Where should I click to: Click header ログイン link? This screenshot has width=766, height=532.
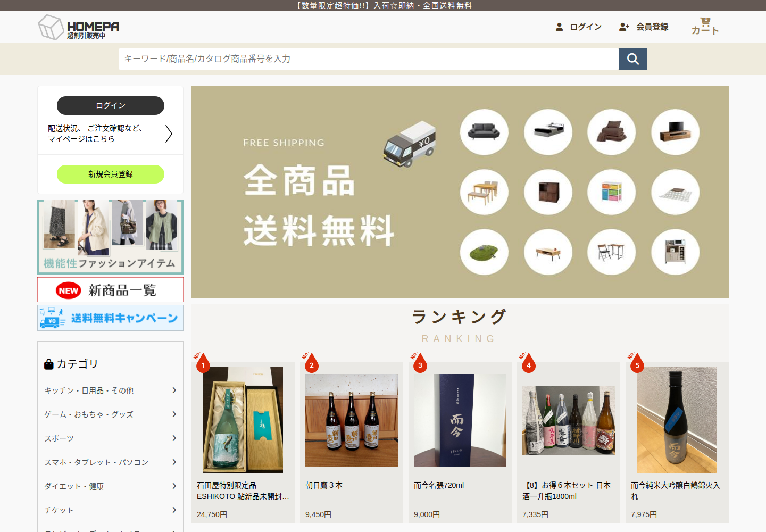pos(579,27)
